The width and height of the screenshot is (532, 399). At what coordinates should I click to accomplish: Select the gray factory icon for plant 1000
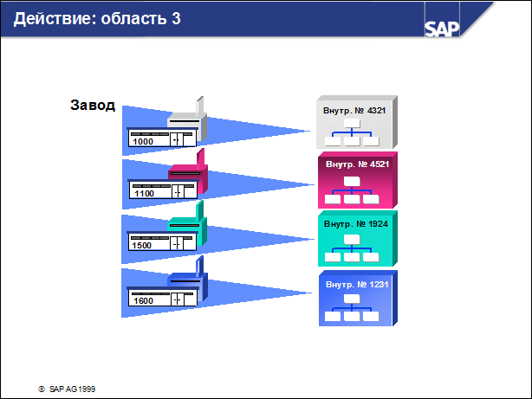166,122
